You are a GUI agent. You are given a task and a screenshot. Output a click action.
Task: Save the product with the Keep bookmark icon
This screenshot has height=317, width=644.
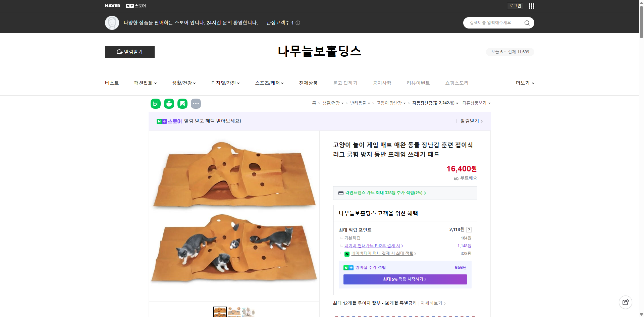[x=182, y=104]
